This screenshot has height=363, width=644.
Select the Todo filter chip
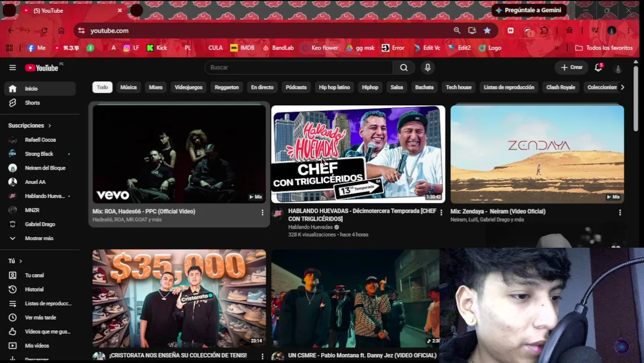coord(102,87)
